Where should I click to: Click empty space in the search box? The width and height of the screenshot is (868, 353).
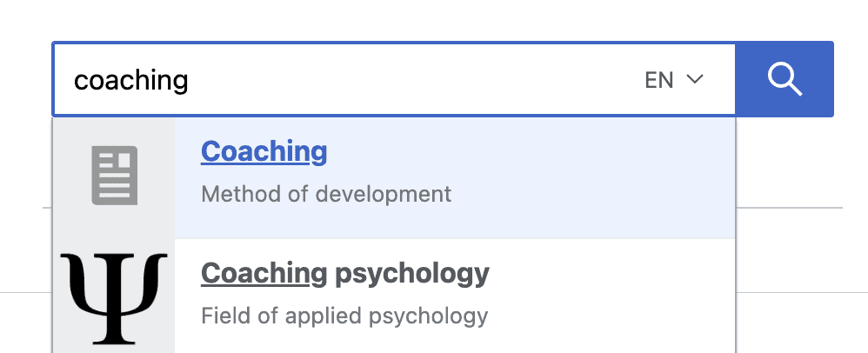417,80
